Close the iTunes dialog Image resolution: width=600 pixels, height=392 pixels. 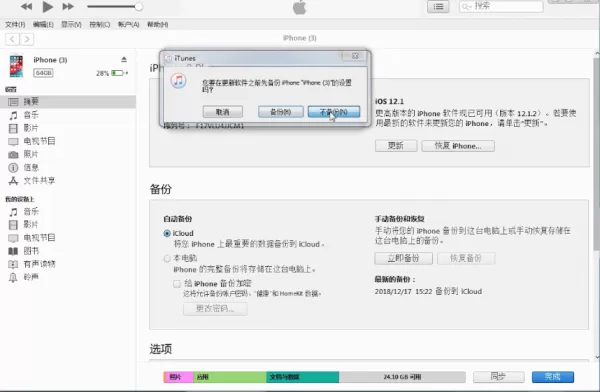(x=355, y=56)
